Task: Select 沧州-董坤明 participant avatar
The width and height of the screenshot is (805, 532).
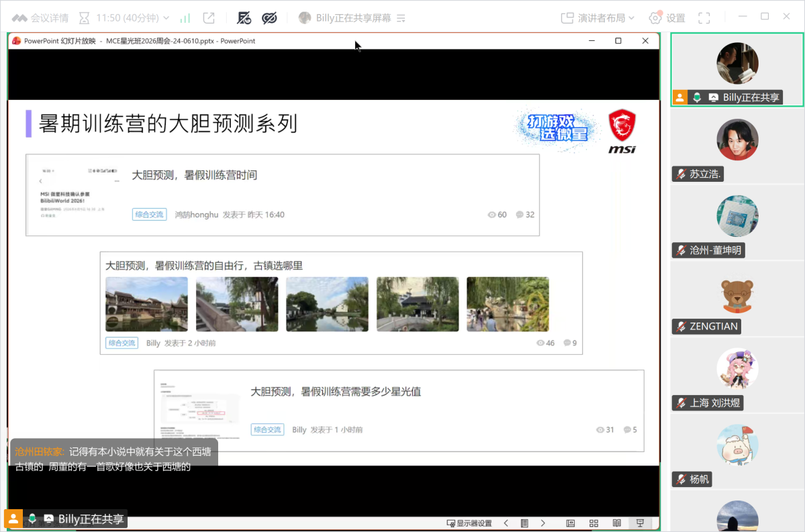Action: click(737, 216)
